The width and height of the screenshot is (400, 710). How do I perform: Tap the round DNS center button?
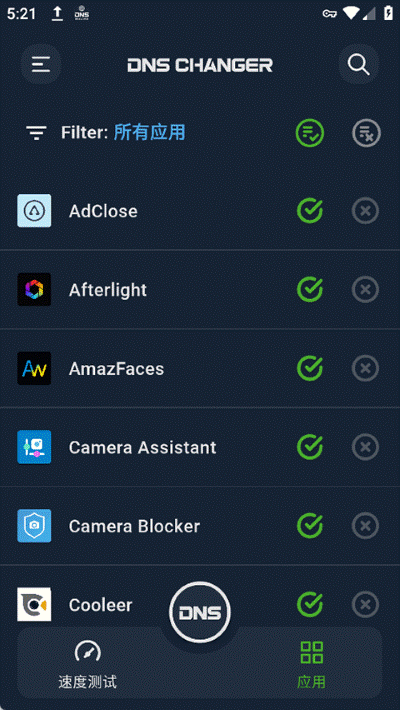coord(200,612)
